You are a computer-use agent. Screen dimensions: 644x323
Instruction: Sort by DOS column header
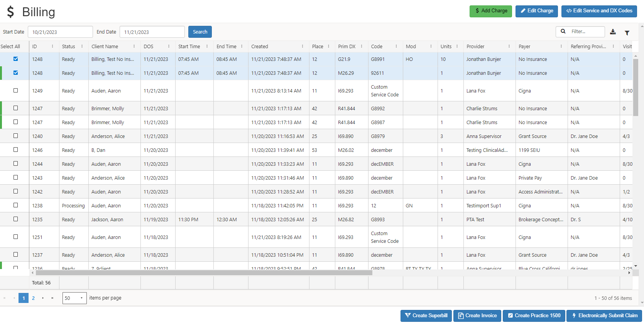[x=149, y=46]
